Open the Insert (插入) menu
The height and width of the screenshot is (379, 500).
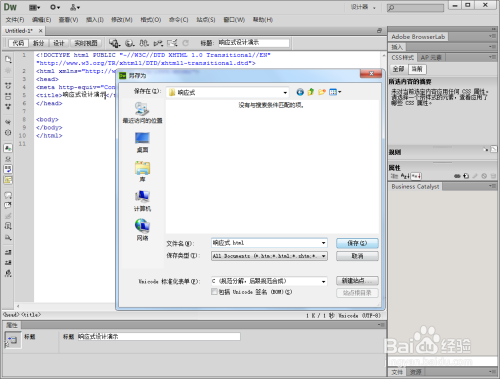tap(95, 20)
